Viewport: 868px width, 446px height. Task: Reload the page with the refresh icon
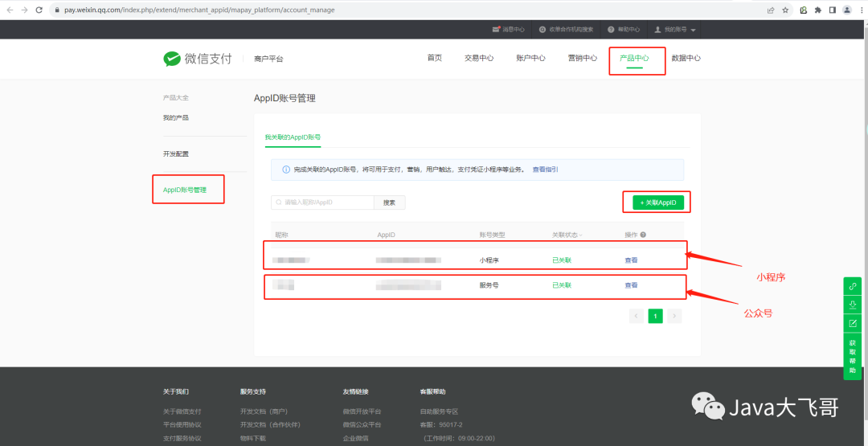39,10
